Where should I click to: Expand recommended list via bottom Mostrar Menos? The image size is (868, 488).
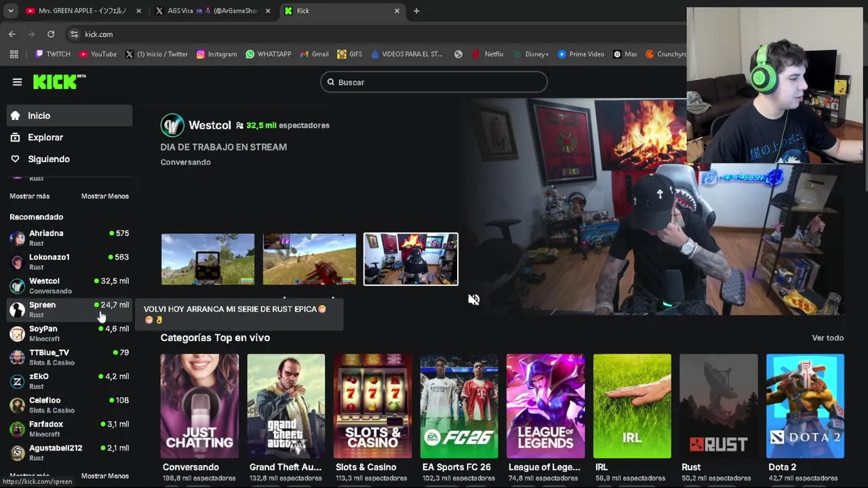[104, 476]
